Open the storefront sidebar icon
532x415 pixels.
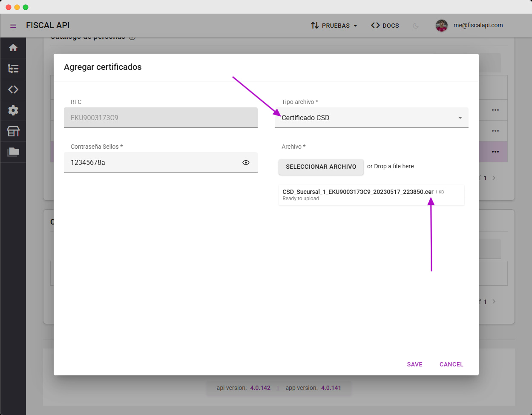[13, 131]
